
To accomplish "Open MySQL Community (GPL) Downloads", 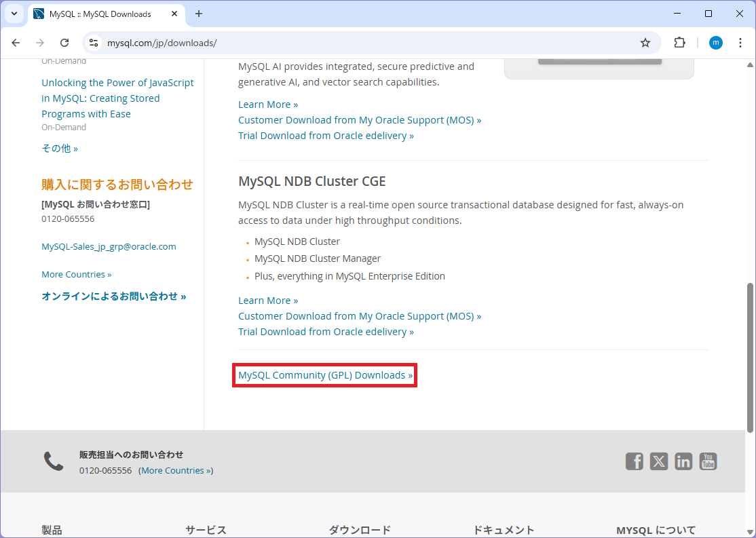I will point(324,374).
